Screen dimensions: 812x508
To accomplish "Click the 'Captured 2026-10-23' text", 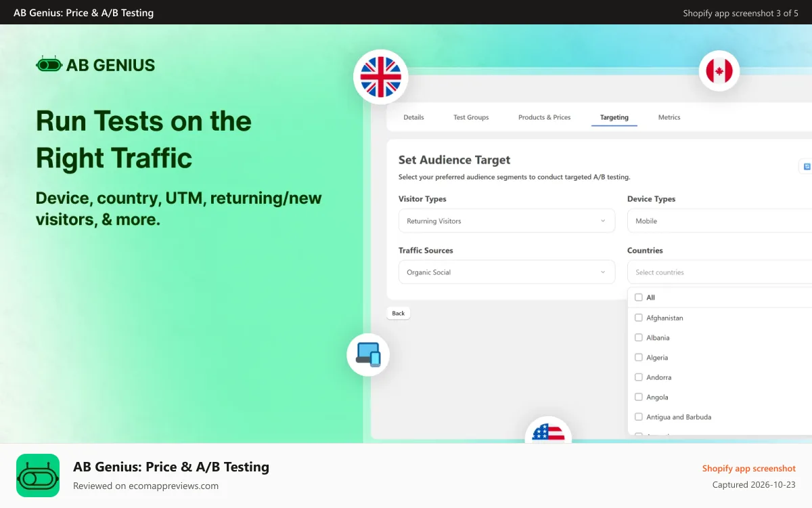I will tap(754, 485).
